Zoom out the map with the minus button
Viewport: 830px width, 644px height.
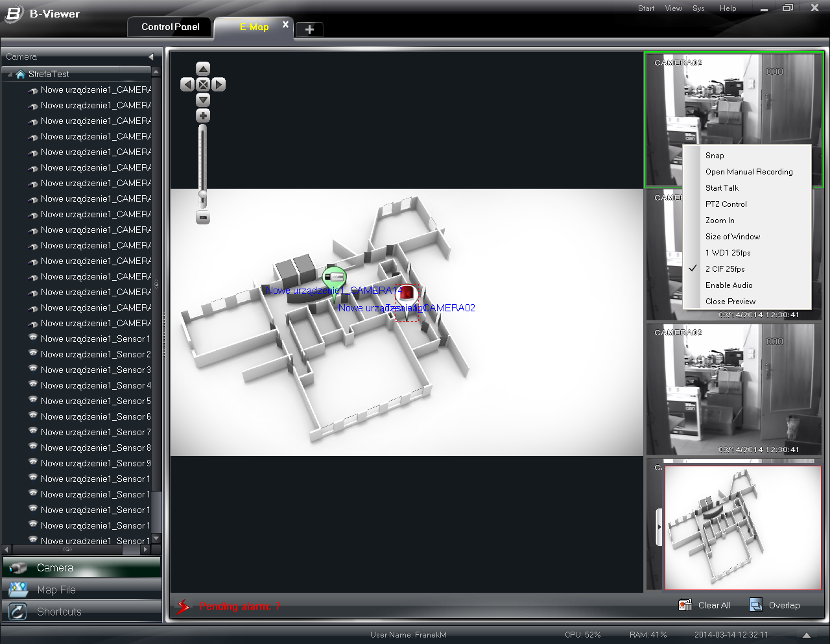203,218
